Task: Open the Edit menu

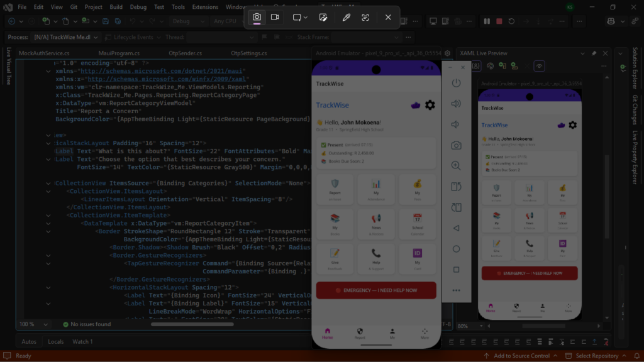Action: [x=38, y=7]
